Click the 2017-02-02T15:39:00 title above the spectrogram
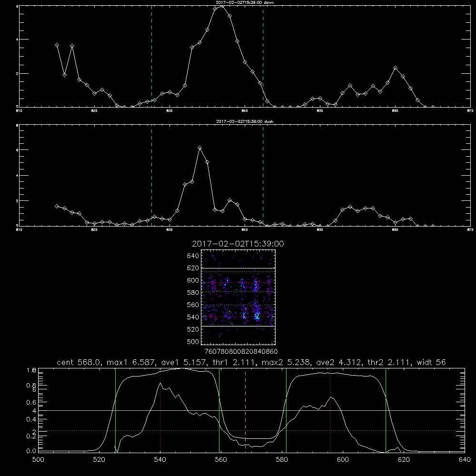476x476 pixels. [x=238, y=244]
